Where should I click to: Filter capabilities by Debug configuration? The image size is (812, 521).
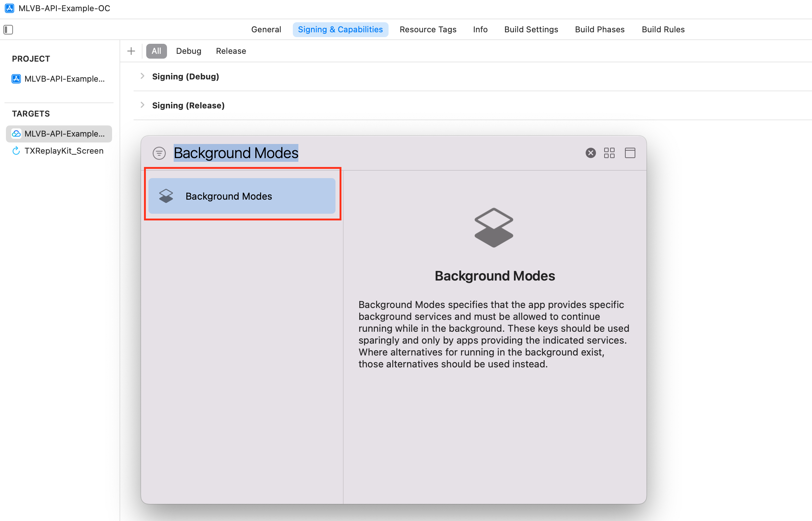point(189,51)
